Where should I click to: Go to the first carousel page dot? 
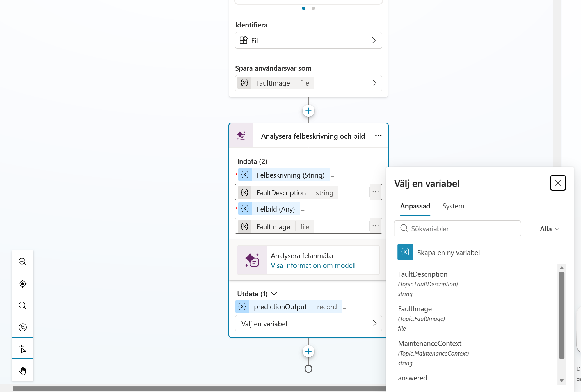click(303, 8)
